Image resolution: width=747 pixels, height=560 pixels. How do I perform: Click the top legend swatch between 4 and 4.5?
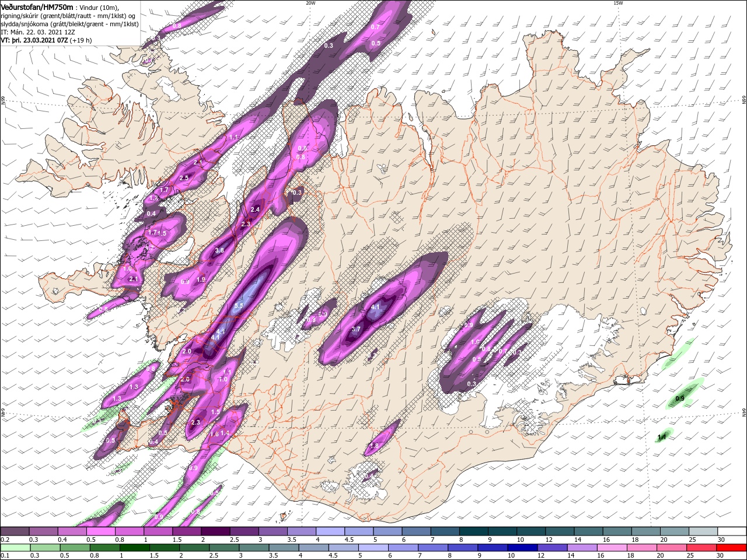coord(330,531)
